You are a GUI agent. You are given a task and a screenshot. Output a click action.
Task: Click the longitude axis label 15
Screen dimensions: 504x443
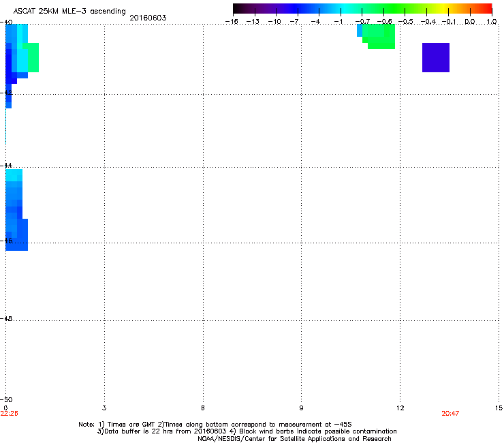[x=499, y=408]
